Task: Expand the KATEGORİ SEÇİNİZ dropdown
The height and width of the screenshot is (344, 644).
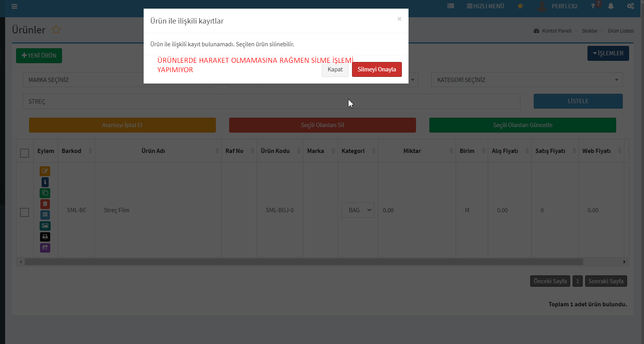Action: click(x=526, y=80)
